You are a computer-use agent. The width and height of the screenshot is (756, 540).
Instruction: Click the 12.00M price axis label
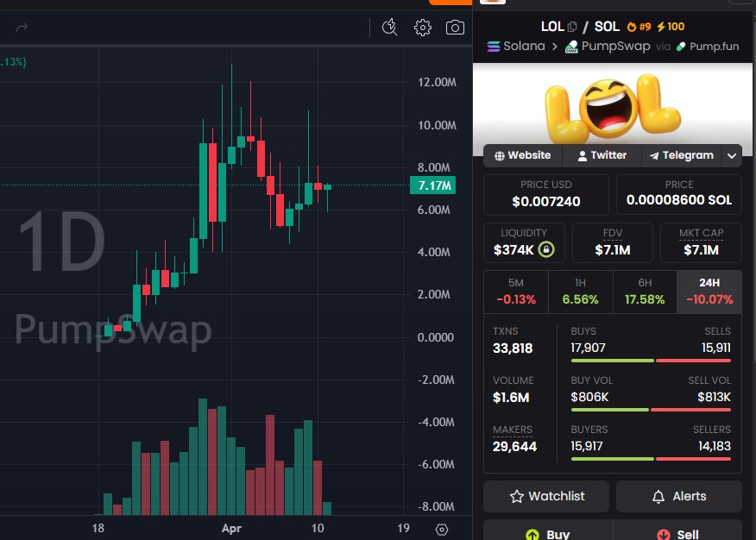pyautogui.click(x=437, y=82)
